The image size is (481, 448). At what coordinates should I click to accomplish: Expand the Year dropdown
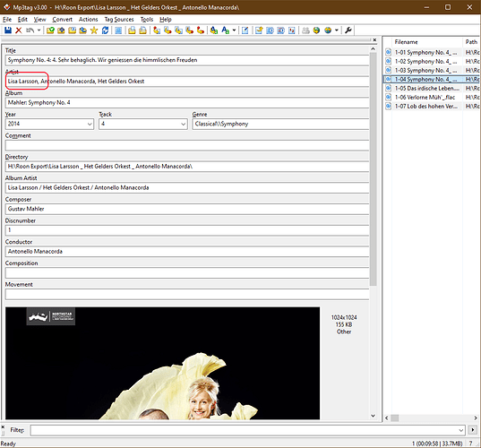click(90, 124)
